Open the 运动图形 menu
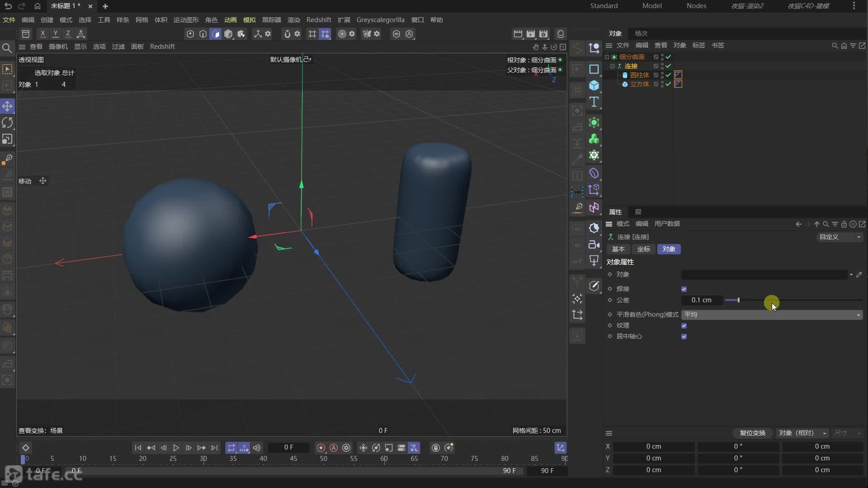 186,20
